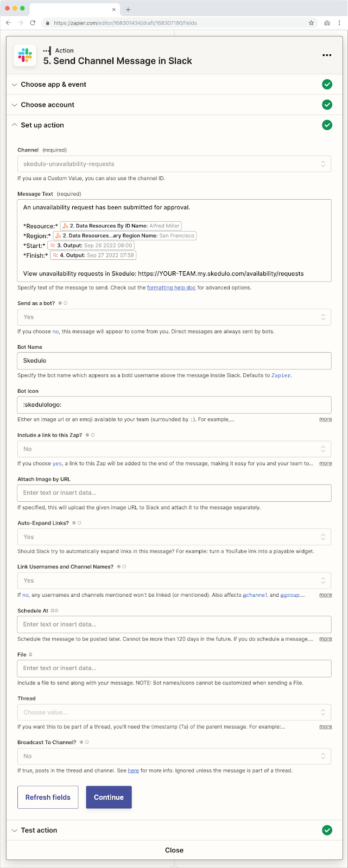The image size is (348, 868).
Task: Open the three-dot action options menu
Action: point(327,55)
